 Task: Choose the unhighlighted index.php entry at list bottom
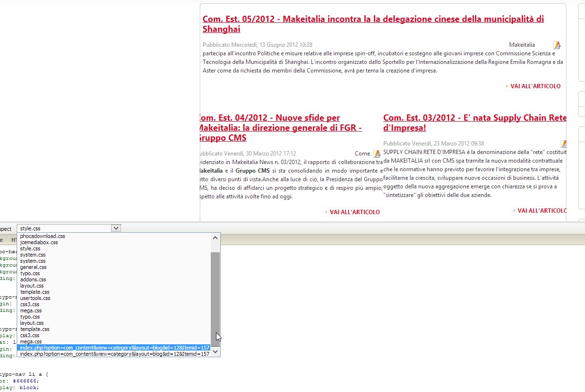pos(114,354)
